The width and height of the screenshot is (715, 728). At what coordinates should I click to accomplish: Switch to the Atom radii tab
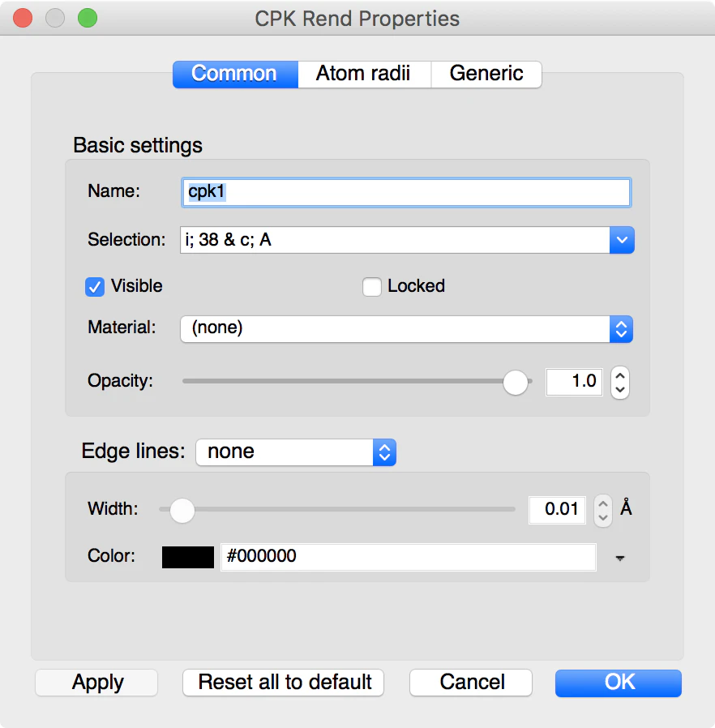tap(364, 74)
